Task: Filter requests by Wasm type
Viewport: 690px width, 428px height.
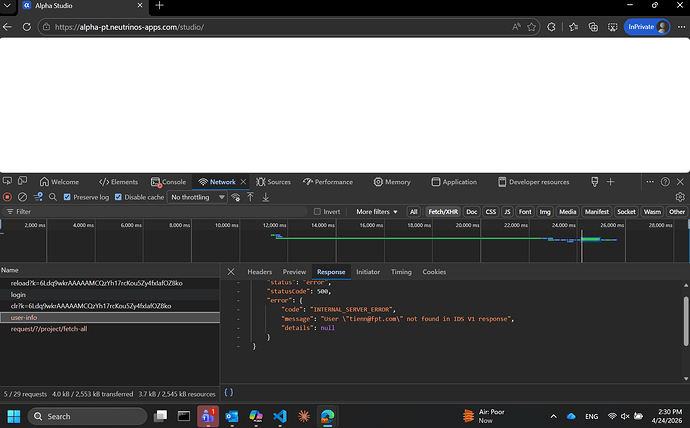Action: pyautogui.click(x=652, y=212)
